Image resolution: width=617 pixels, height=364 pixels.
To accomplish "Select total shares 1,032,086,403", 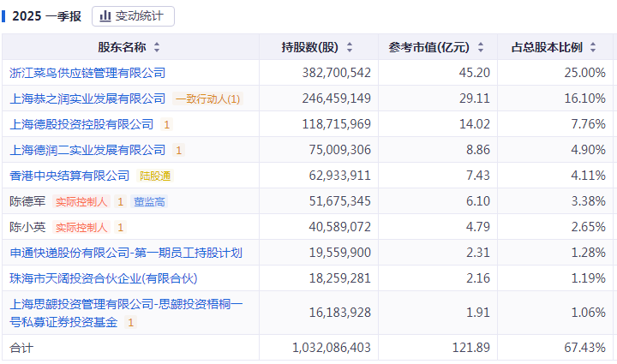I will tap(332, 348).
